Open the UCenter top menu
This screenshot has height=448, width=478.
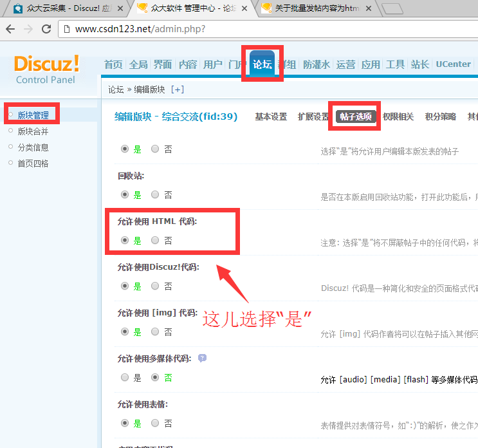point(454,64)
